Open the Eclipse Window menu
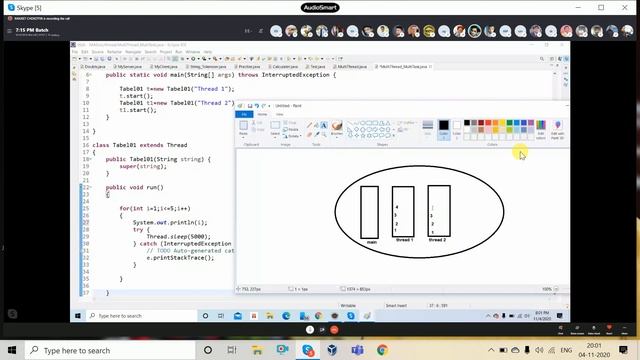This screenshot has height=360, width=640. [193, 52]
